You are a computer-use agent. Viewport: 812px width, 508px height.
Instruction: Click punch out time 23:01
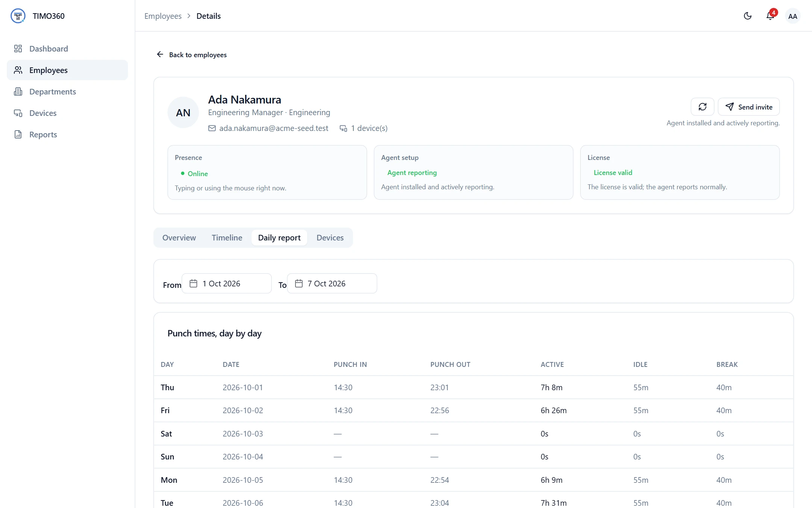(x=439, y=388)
